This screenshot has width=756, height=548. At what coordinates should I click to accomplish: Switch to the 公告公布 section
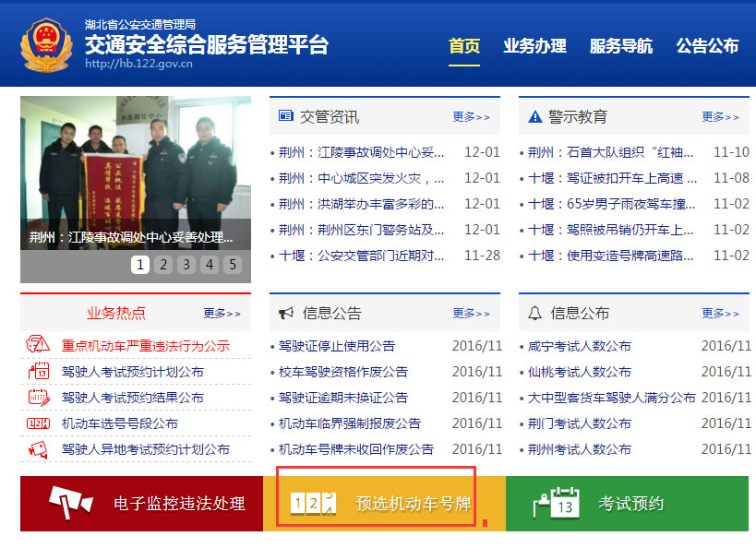(x=707, y=45)
